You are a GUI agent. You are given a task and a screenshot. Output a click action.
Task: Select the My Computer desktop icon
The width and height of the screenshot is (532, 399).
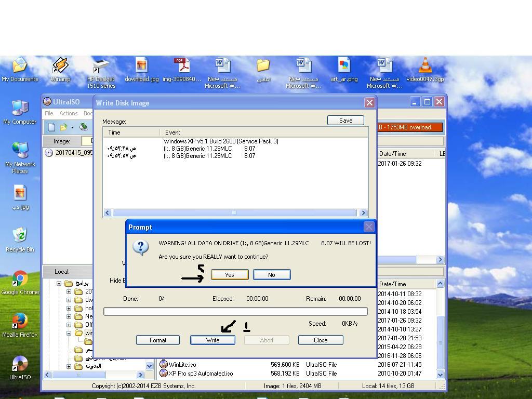[20, 112]
